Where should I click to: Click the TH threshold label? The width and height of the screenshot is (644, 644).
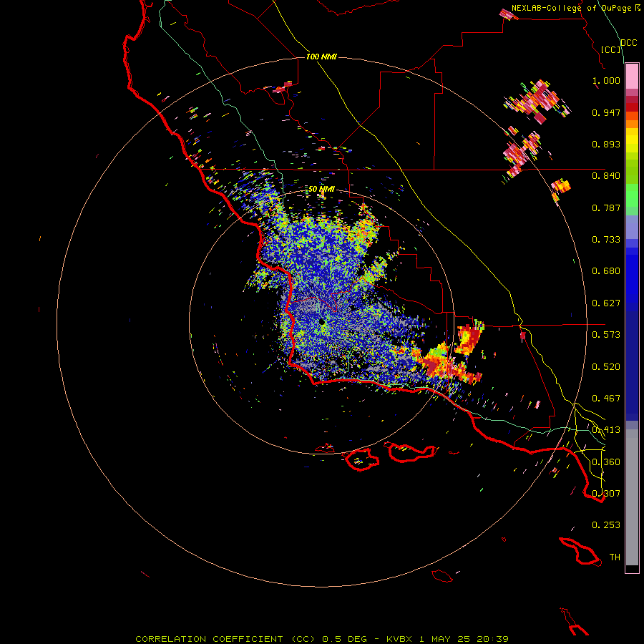coord(615,557)
